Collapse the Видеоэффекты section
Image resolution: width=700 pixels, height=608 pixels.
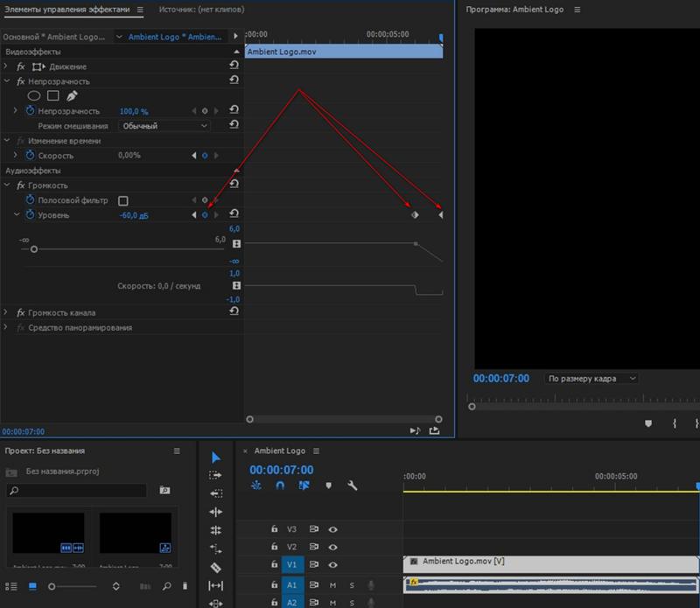[x=236, y=52]
